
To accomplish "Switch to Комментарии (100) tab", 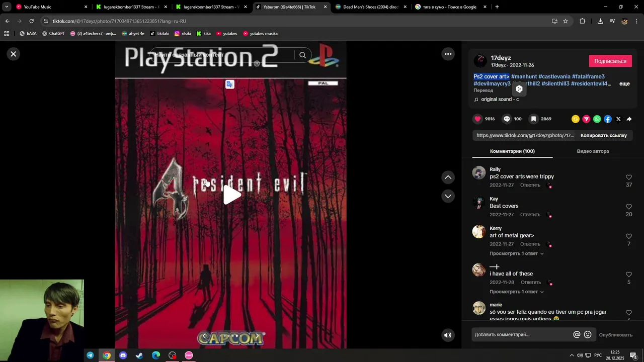I will coord(512,151).
